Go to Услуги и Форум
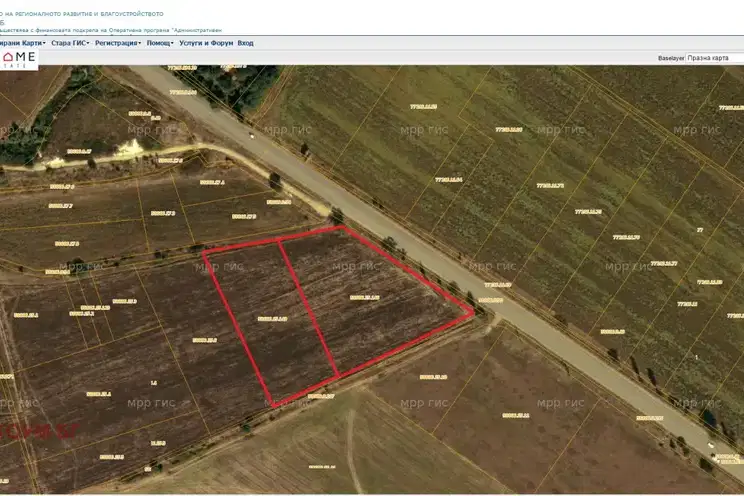The height and width of the screenshot is (496, 744). [x=206, y=43]
